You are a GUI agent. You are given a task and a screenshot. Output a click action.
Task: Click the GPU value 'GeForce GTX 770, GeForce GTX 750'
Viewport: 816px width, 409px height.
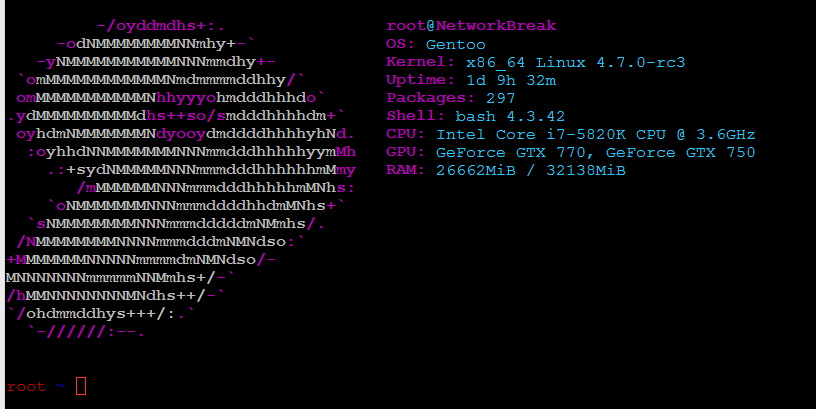click(x=595, y=152)
